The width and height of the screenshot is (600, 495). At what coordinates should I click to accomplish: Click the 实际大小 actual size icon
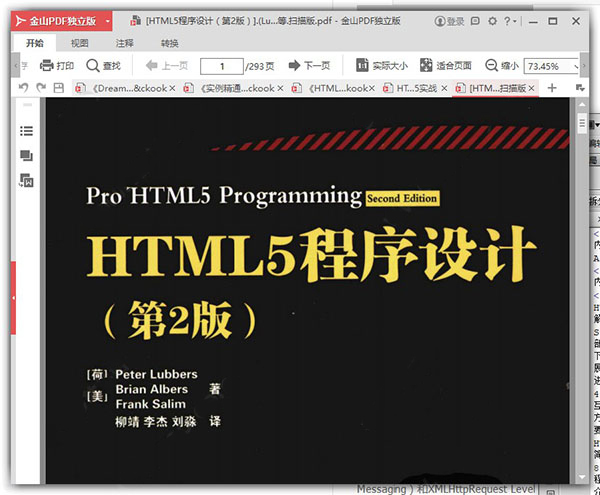362,65
